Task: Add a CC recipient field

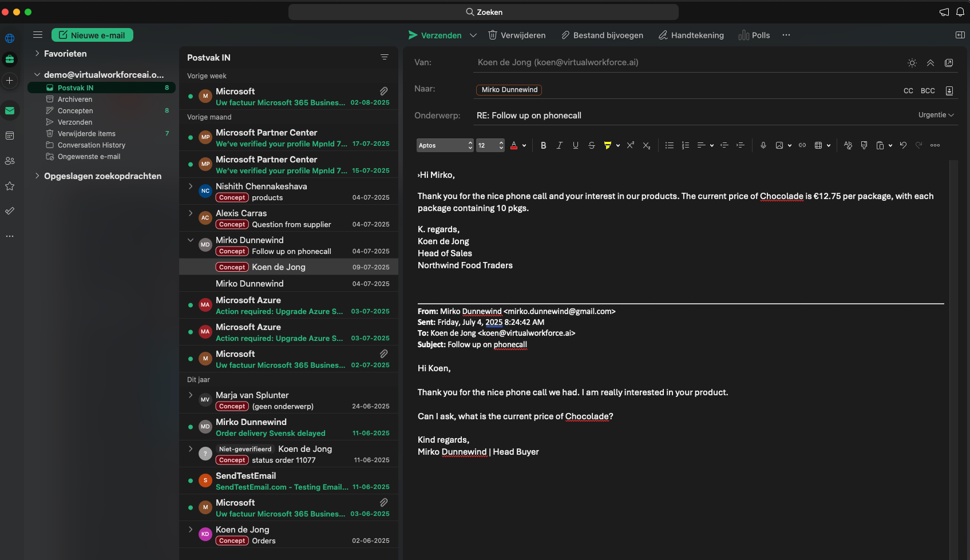Action: [908, 90]
